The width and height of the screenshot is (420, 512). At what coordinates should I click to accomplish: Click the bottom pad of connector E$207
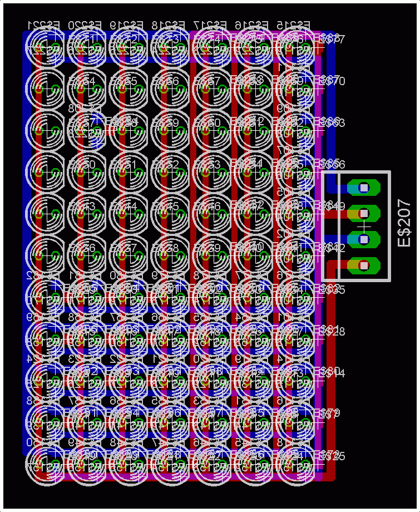coord(364,265)
